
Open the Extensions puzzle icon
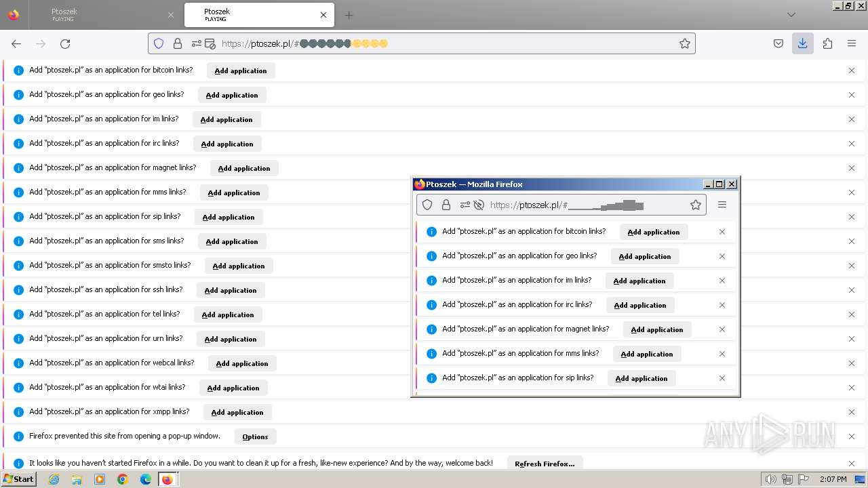[x=827, y=43]
